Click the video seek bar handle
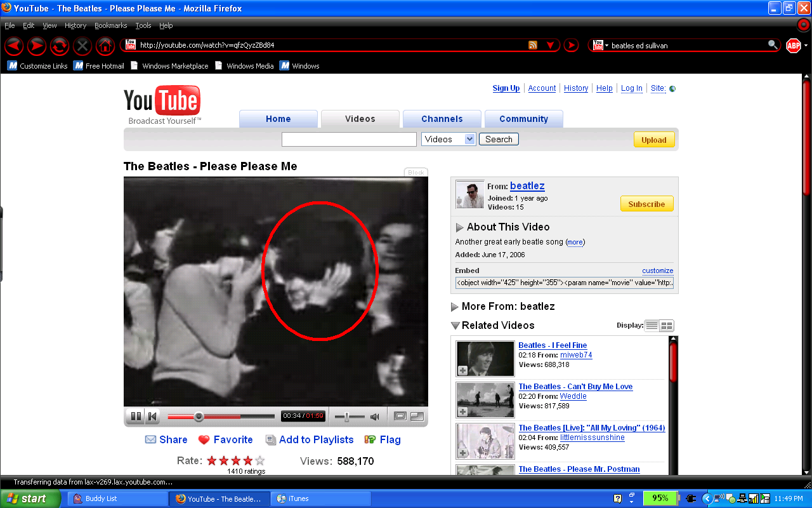Screen dimensions: 812x508 [x=199, y=417]
